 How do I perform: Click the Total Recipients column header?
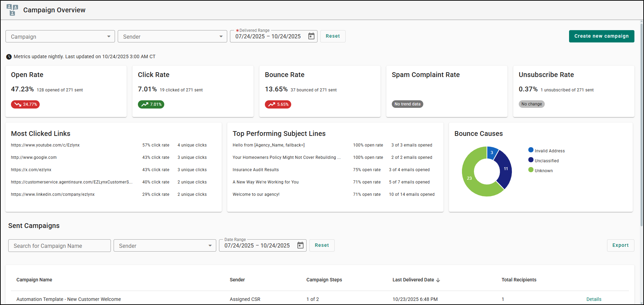[x=519, y=280]
